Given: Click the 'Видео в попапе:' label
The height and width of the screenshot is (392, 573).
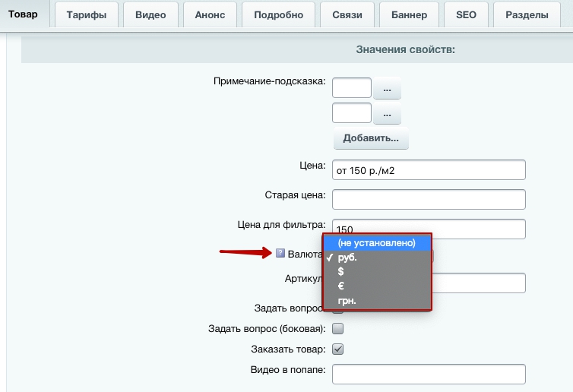Looking at the screenshot, I should pyautogui.click(x=288, y=370).
